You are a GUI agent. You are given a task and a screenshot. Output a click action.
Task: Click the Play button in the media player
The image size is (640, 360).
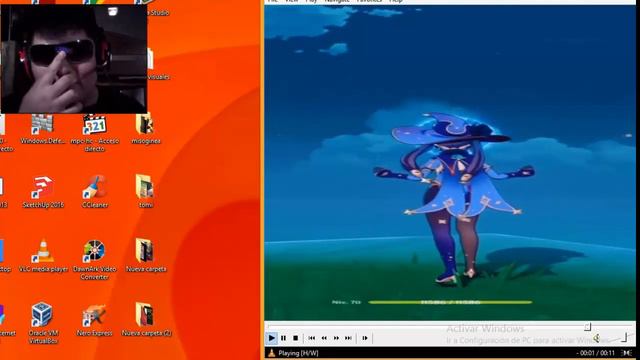coord(271,338)
